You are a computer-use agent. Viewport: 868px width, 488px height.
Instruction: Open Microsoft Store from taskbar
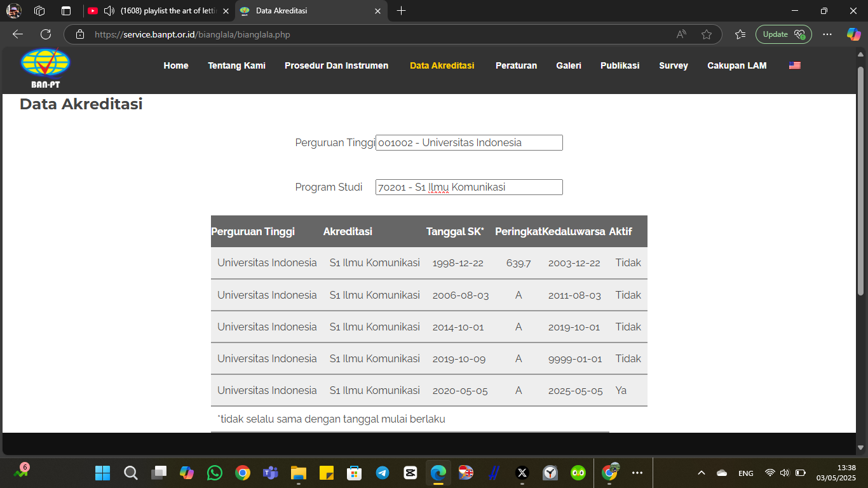click(x=355, y=473)
